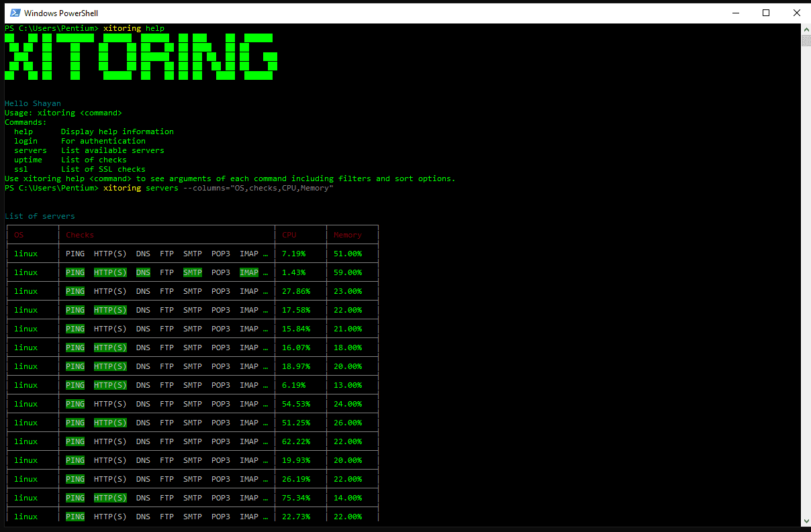Click the highlighted PING badge on third row
The height and width of the screenshot is (532, 811).
point(75,290)
